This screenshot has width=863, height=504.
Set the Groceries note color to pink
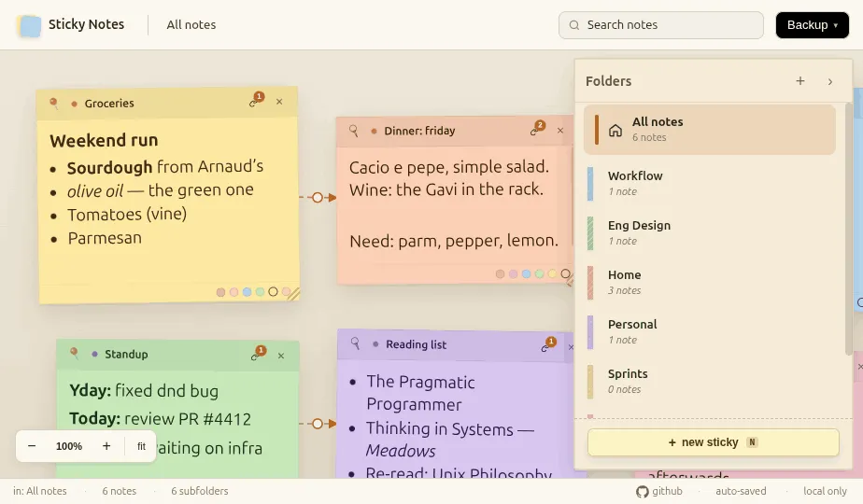[233, 292]
